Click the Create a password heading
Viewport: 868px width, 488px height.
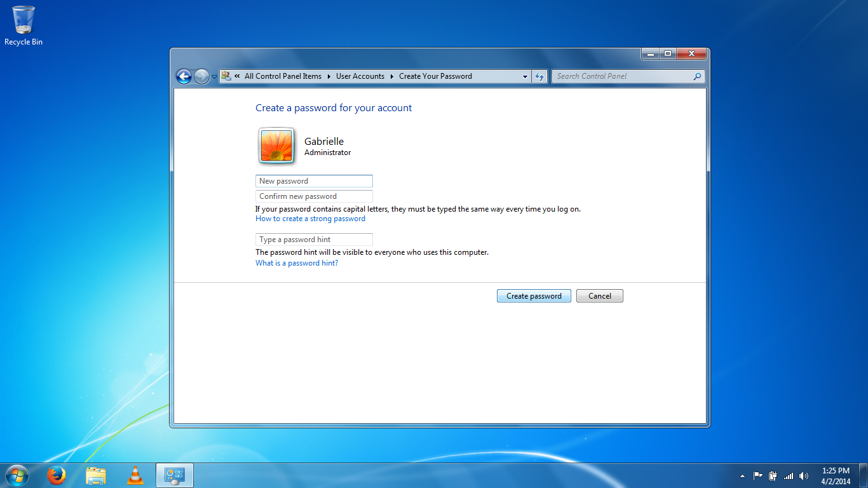tap(334, 108)
